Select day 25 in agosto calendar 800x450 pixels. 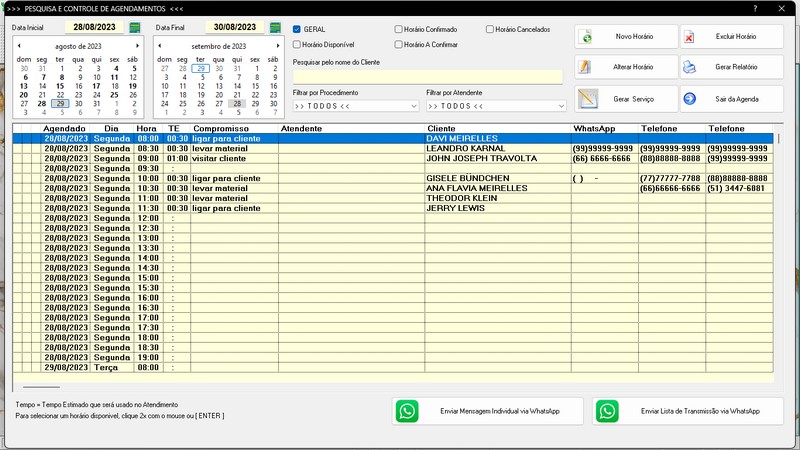tap(114, 95)
